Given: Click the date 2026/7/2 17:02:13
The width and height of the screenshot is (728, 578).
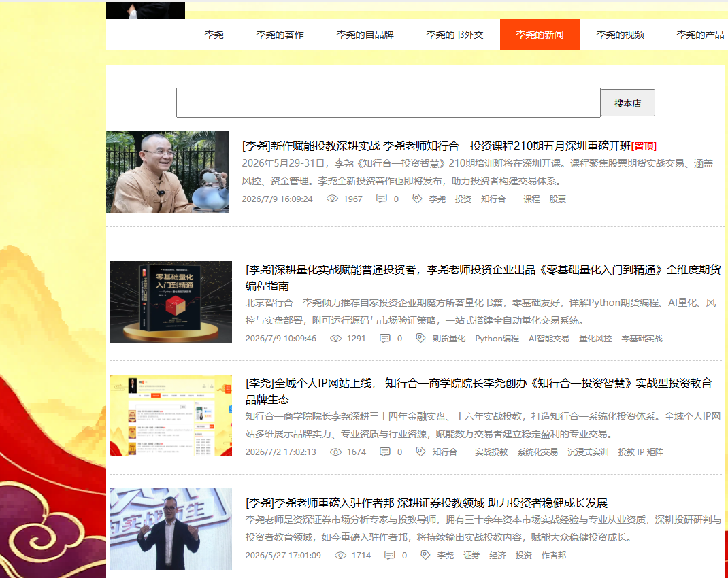Looking at the screenshot, I should (x=281, y=452).
